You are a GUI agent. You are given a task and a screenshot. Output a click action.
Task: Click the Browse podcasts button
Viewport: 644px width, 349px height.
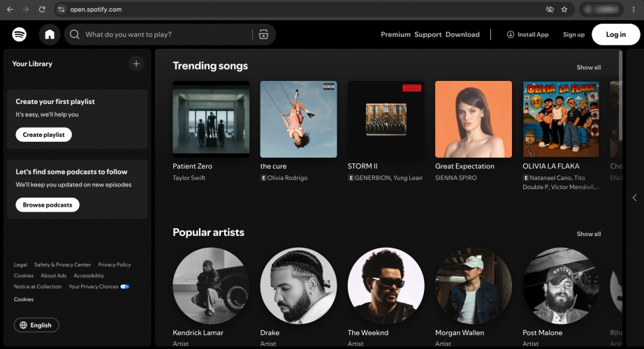(47, 205)
